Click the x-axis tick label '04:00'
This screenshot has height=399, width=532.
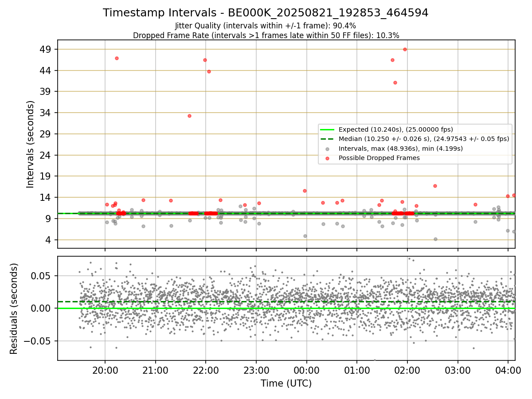(508, 370)
